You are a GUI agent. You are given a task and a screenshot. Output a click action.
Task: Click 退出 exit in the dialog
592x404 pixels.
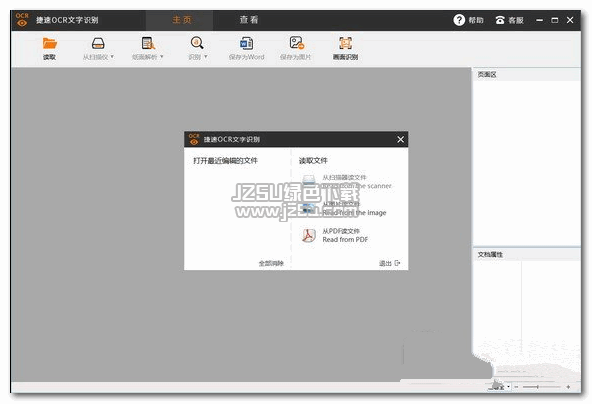pyautogui.click(x=390, y=263)
